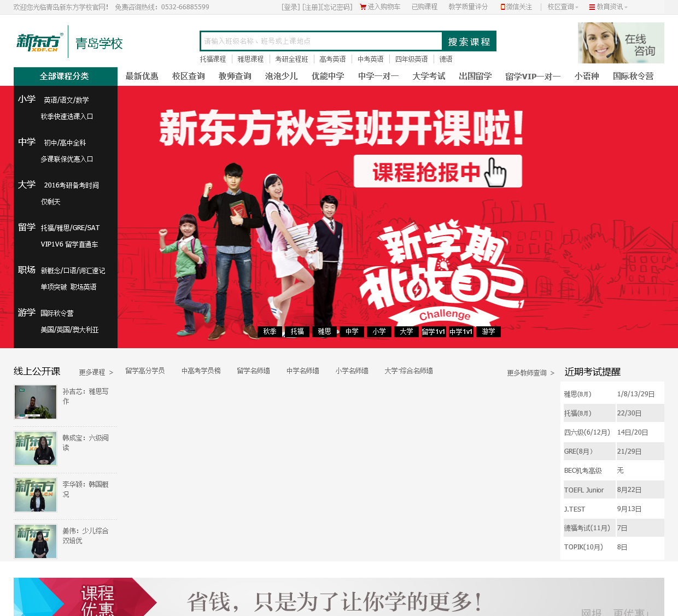Select the 中考英语 quick link
Viewport: 678px width, 616px height.
[x=371, y=59]
